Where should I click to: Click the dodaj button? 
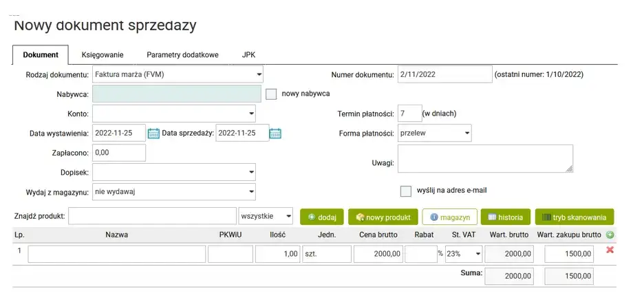(322, 217)
